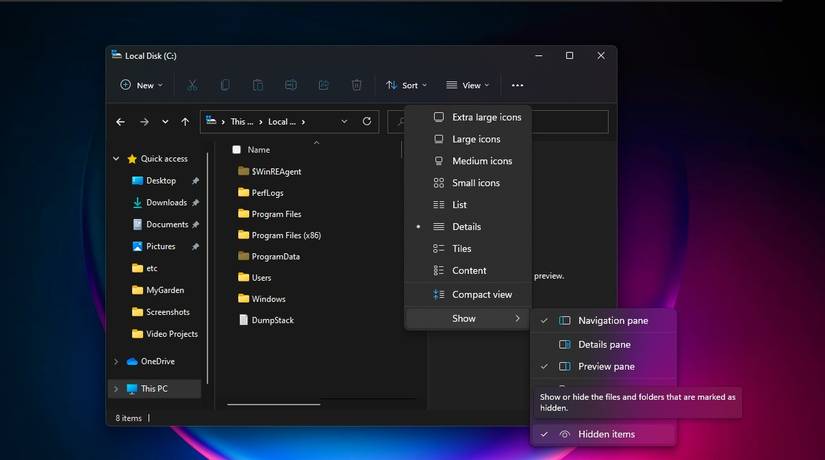This screenshot has width=825, height=460.
Task: Go forward with the right arrow
Action: [x=144, y=122]
